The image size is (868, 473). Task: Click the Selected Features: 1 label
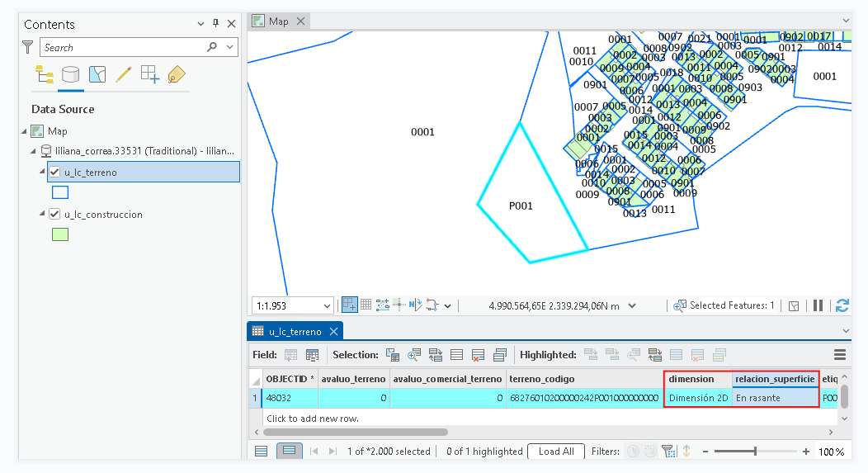coord(732,305)
